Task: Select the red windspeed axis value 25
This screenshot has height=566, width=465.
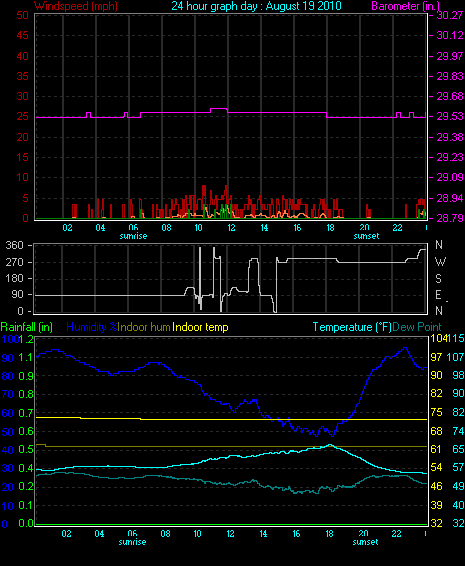Action: tap(22, 117)
